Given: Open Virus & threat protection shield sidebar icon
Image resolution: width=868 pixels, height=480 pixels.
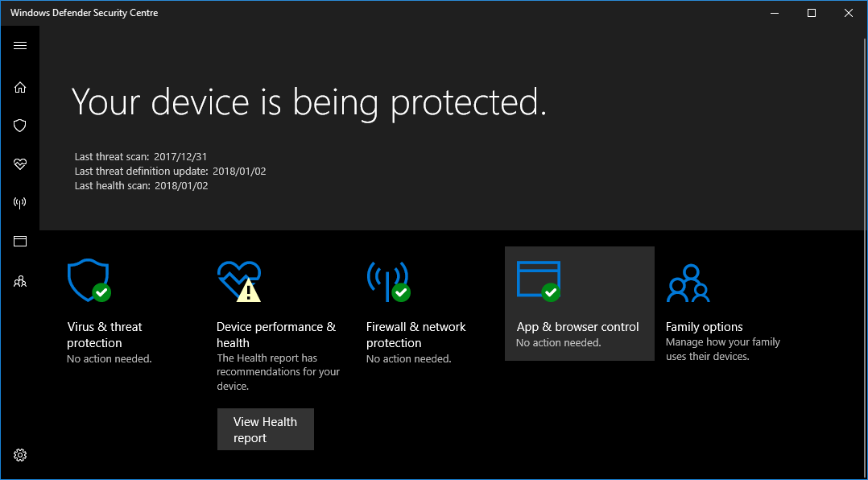Looking at the screenshot, I should click(x=20, y=126).
